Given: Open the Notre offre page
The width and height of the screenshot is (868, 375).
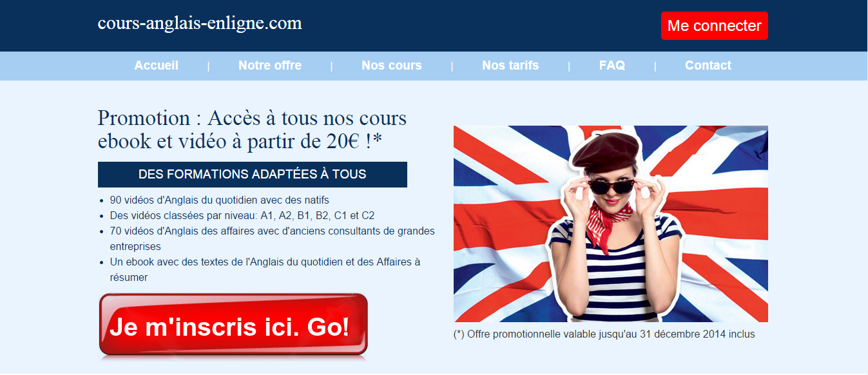Looking at the screenshot, I should (270, 66).
